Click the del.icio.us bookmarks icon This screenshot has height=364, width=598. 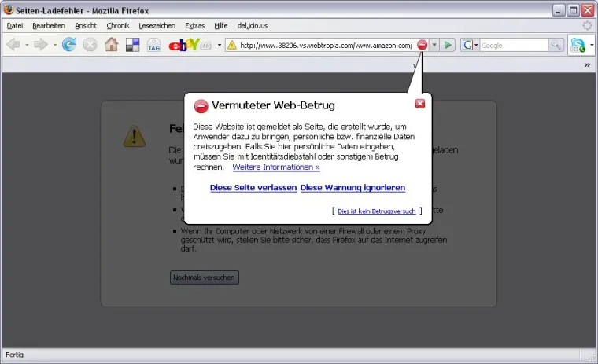(133, 45)
